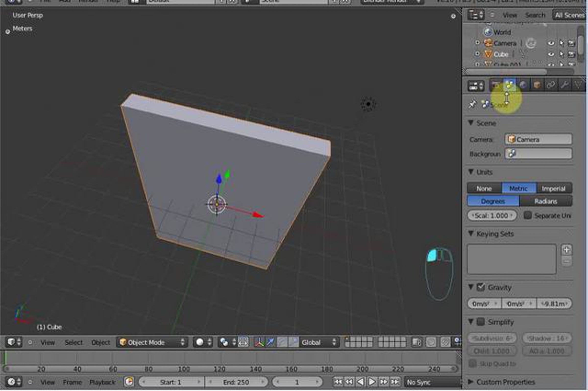
Task: Open the Outliner View menu
Action: point(510,15)
